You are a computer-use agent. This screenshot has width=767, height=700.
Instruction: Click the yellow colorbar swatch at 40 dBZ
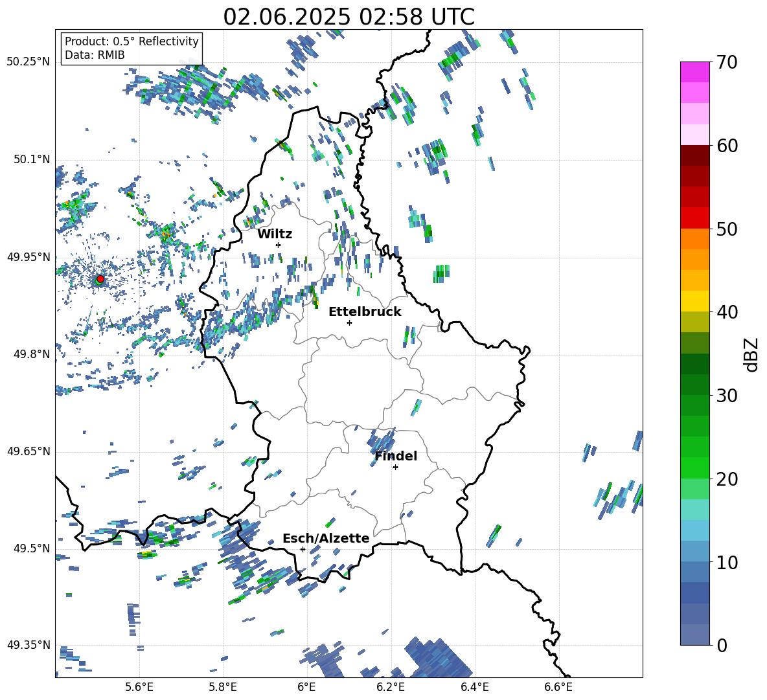tap(694, 301)
